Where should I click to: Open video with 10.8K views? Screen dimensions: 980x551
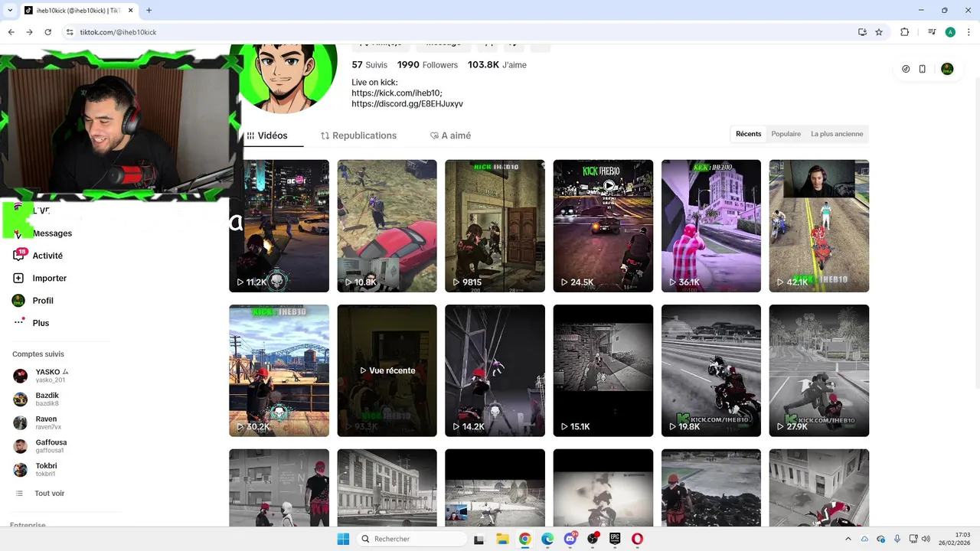click(387, 226)
